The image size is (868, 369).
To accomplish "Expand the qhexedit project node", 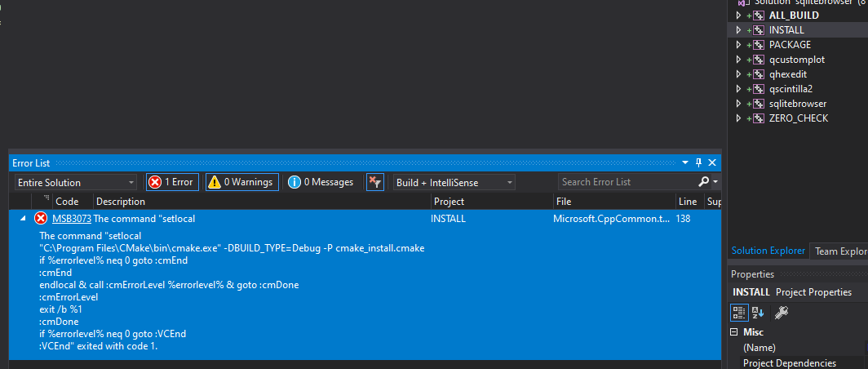I will [x=738, y=74].
